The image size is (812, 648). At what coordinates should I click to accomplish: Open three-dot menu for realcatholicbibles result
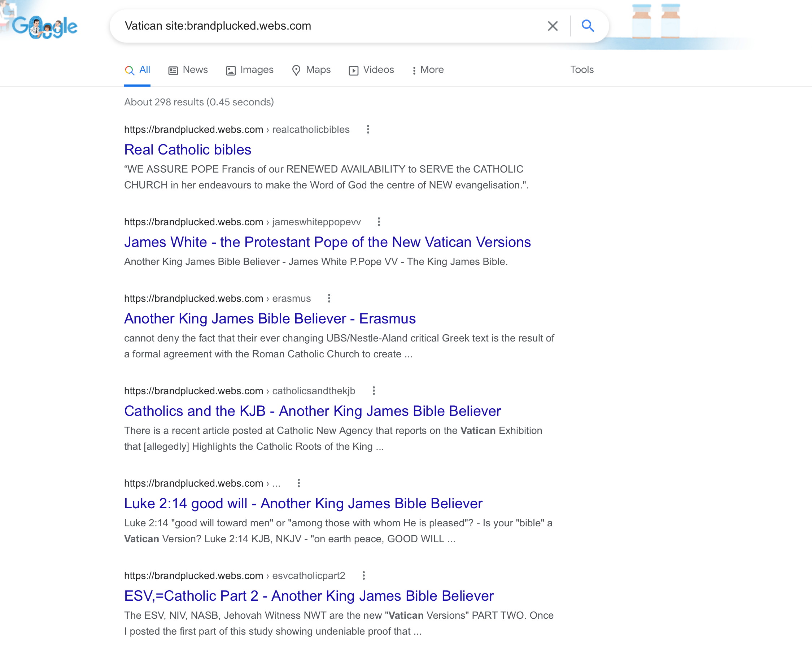368,130
